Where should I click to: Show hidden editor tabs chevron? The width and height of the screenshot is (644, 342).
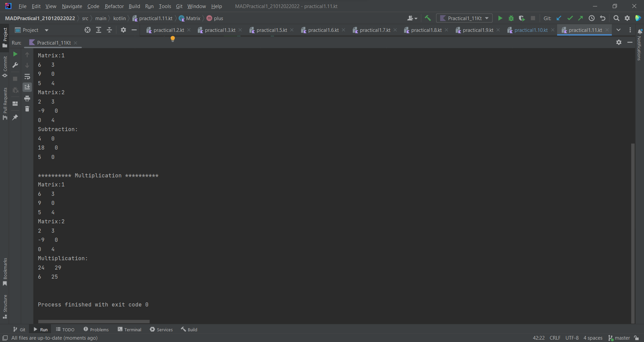pyautogui.click(x=619, y=30)
